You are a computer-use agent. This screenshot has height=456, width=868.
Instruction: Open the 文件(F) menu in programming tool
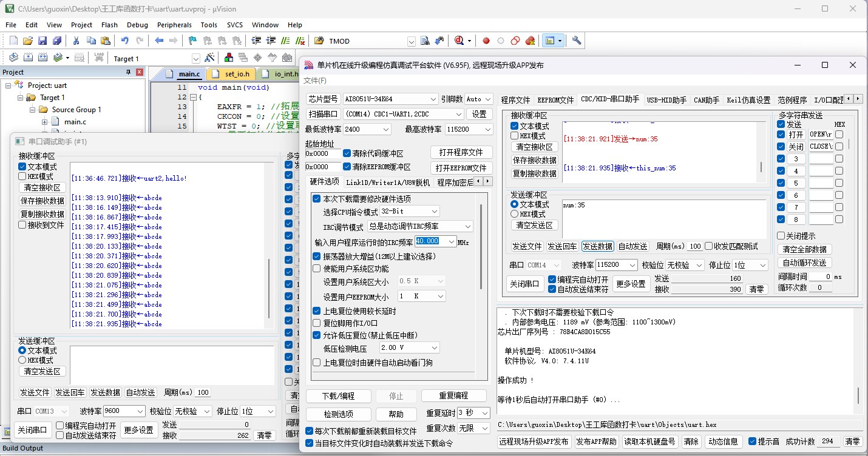point(314,81)
